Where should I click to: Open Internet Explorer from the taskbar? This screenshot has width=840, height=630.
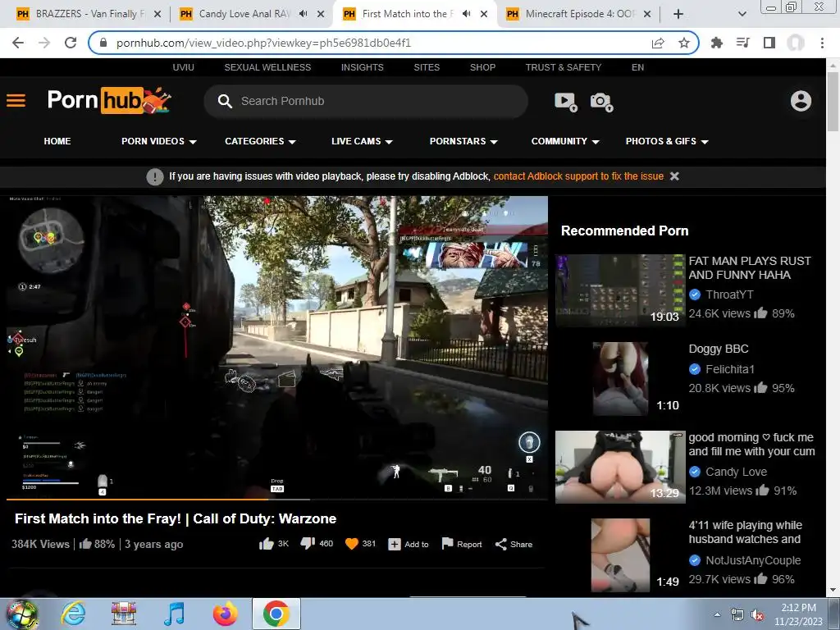73,614
